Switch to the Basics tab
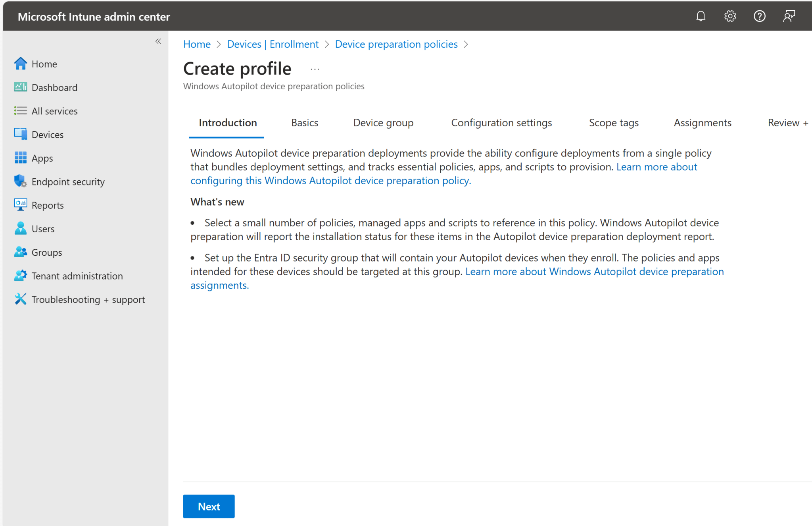The width and height of the screenshot is (812, 526). coord(304,123)
